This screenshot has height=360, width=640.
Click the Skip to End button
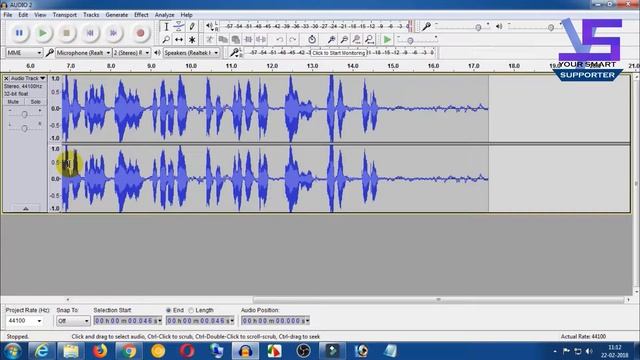(113, 33)
